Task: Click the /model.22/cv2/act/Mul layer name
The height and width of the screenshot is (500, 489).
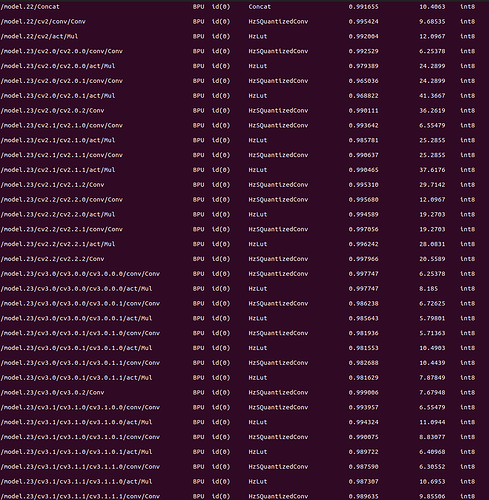Action: 39,36
